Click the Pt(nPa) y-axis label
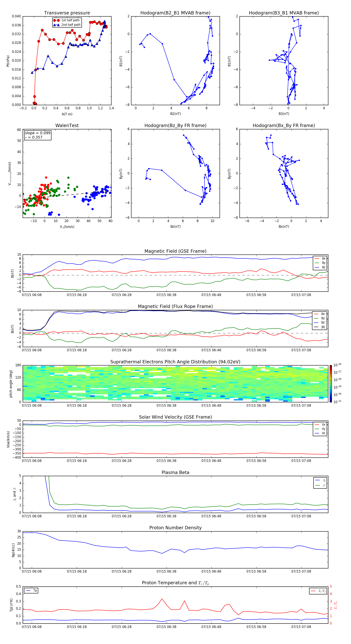 pyautogui.click(x=8, y=61)
